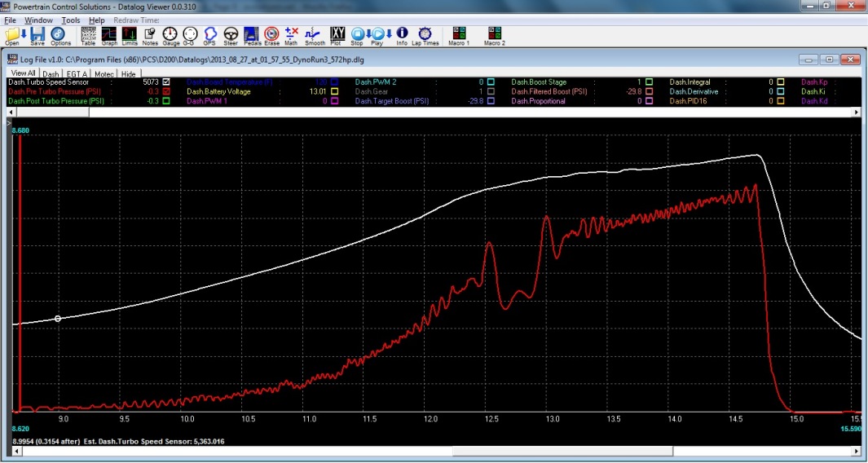This screenshot has width=868, height=463.
Task: Open the Gauge view tool
Action: 170,34
